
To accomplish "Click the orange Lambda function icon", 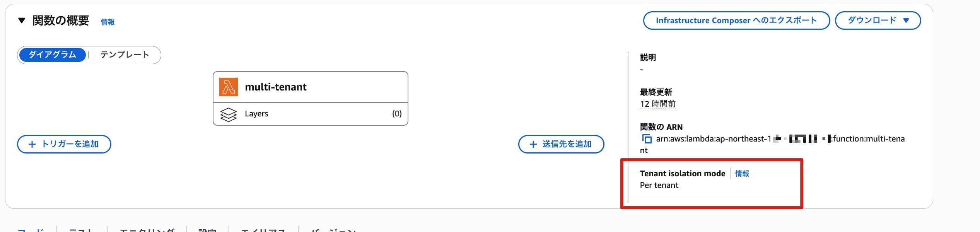I will (228, 87).
